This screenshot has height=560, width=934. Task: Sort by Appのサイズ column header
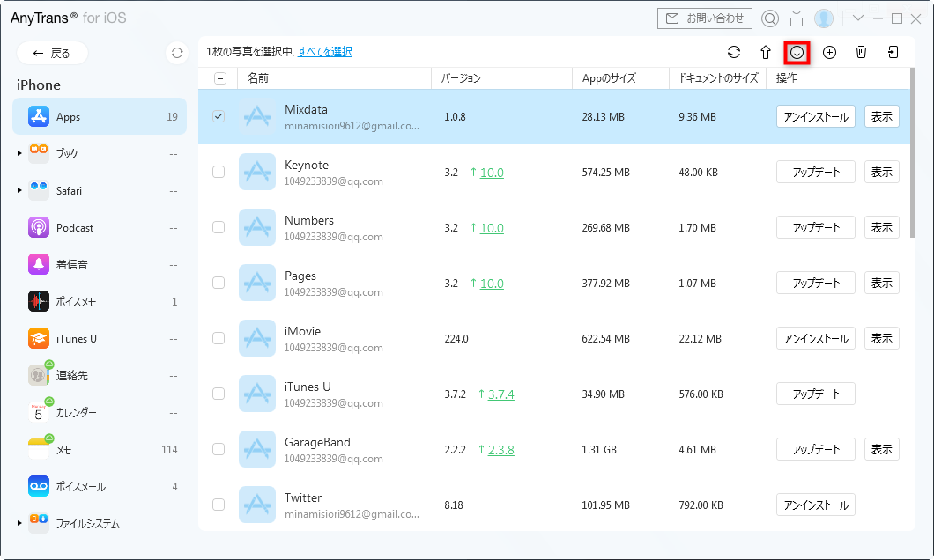click(620, 78)
